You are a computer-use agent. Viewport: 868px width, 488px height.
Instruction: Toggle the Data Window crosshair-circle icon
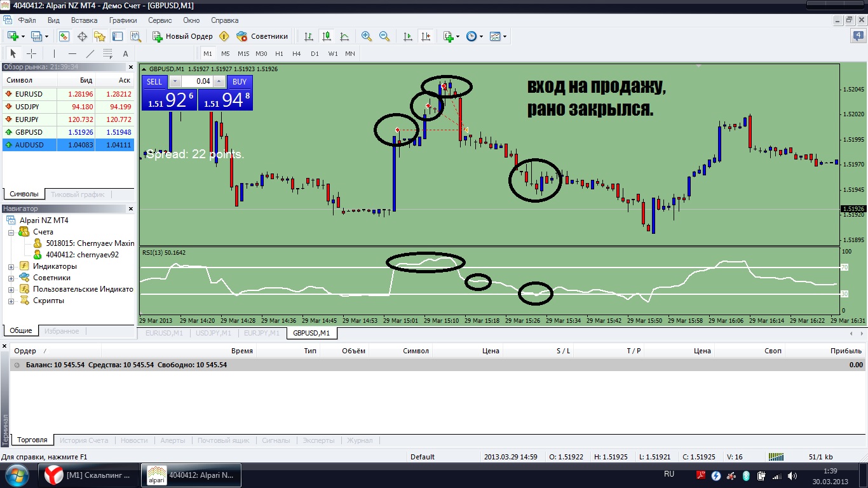click(x=82, y=36)
